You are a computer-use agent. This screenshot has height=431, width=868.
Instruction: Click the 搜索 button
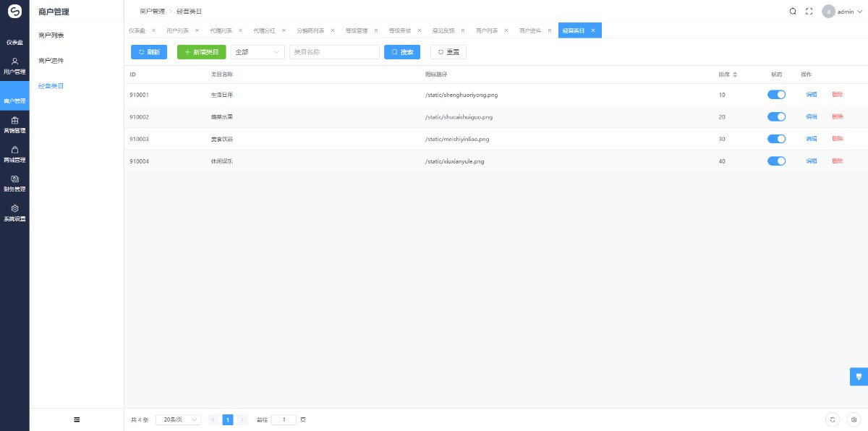click(x=402, y=52)
